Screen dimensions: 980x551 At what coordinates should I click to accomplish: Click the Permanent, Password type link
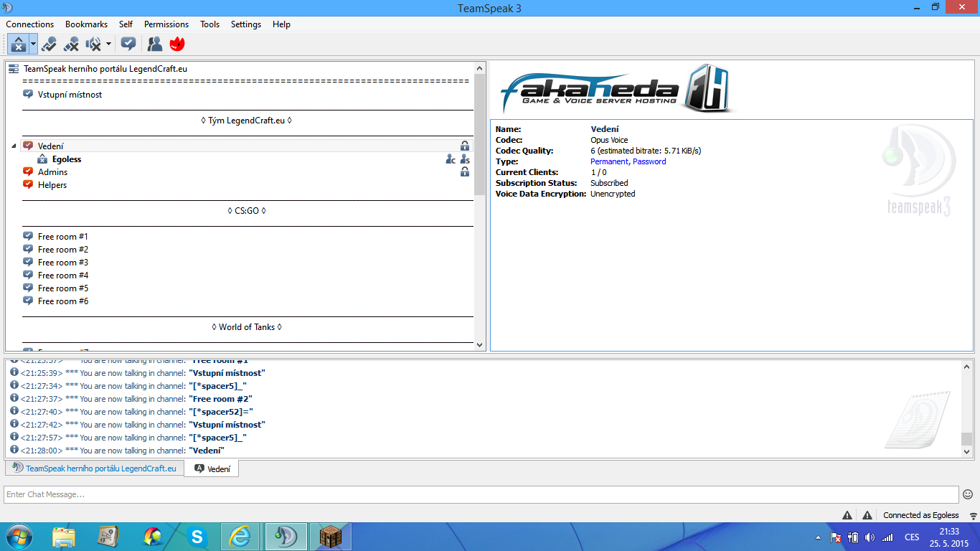coord(628,161)
